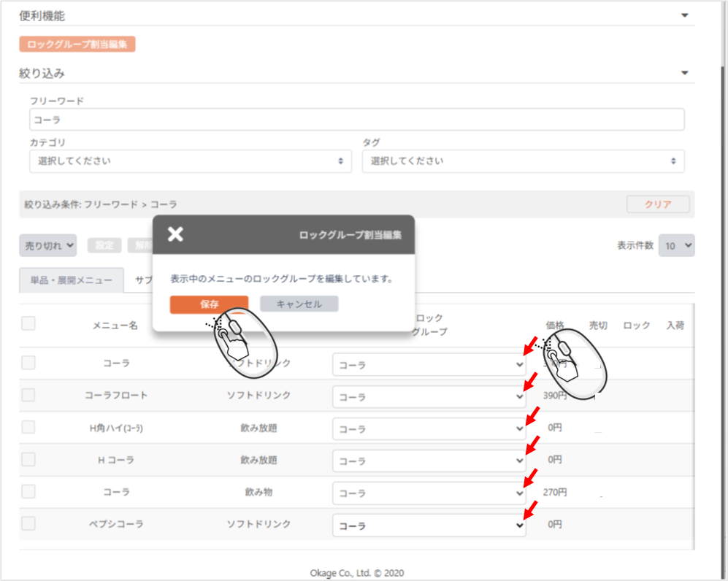Check the H コーラ row checkbox
This screenshot has width=728, height=581.
point(28,459)
